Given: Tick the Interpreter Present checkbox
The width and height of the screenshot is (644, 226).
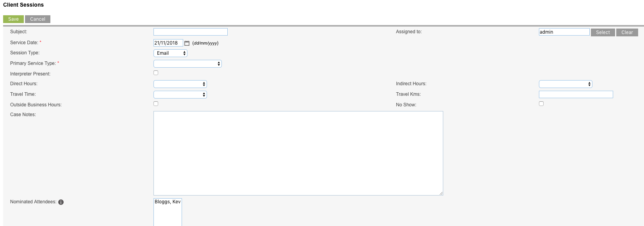Looking at the screenshot, I should tap(156, 73).
